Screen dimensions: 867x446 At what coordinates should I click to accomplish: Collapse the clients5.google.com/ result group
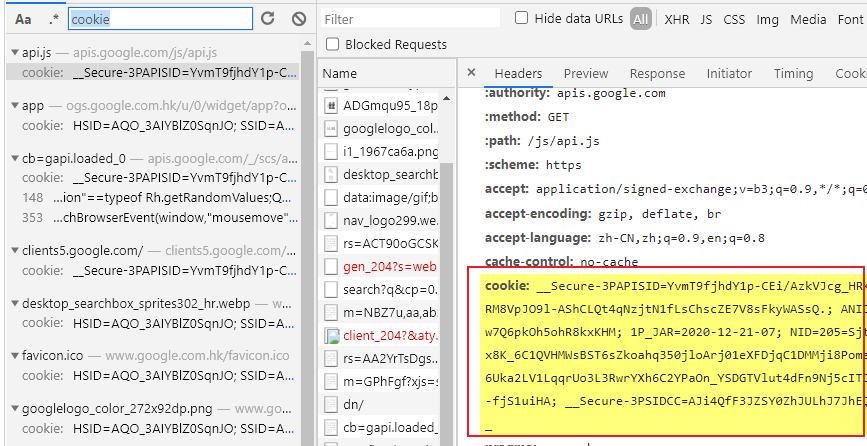(x=15, y=251)
